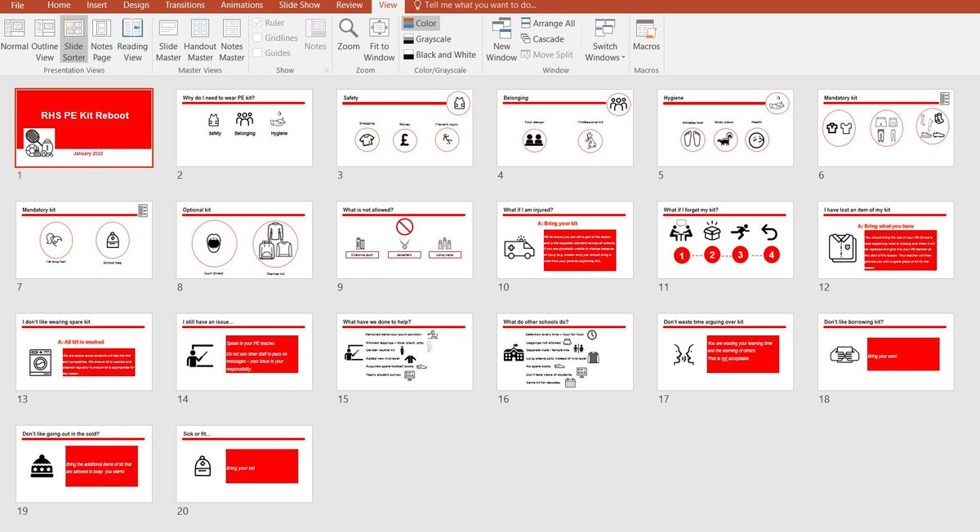The width and height of the screenshot is (980, 532).
Task: Cascade open windows
Action: (541, 39)
